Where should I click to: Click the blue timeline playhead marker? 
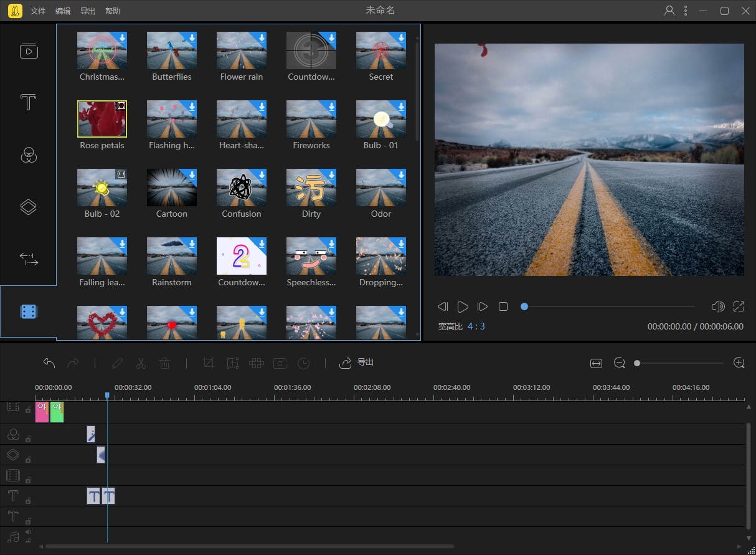[107, 396]
